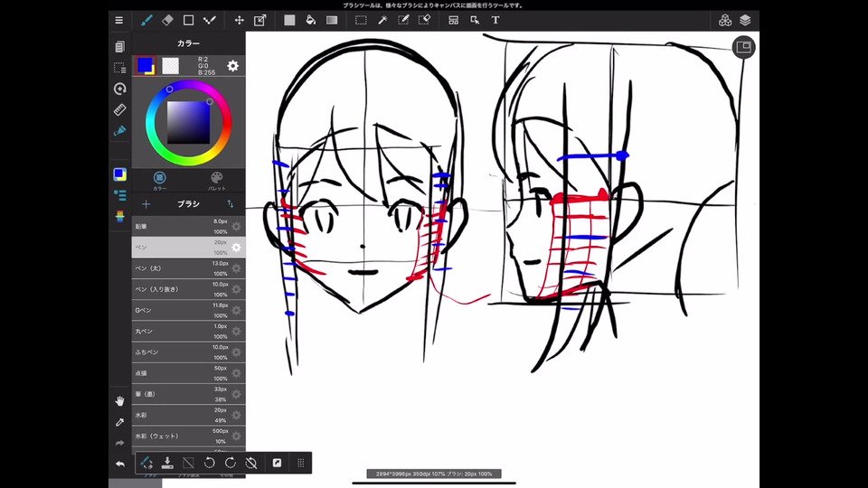Add a new brush with plus button
868x488 pixels.
(146, 204)
